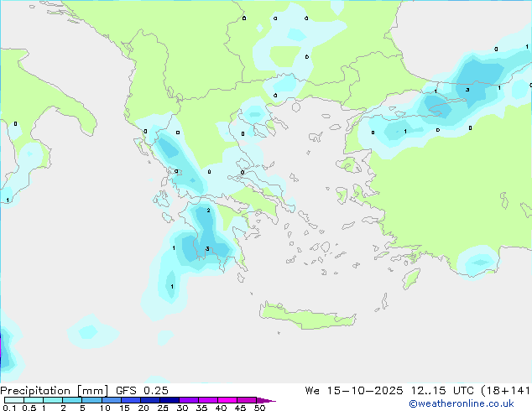Pick the 40–45 mm legend color swatch
Screen dimensions: 532x411
click(227, 400)
